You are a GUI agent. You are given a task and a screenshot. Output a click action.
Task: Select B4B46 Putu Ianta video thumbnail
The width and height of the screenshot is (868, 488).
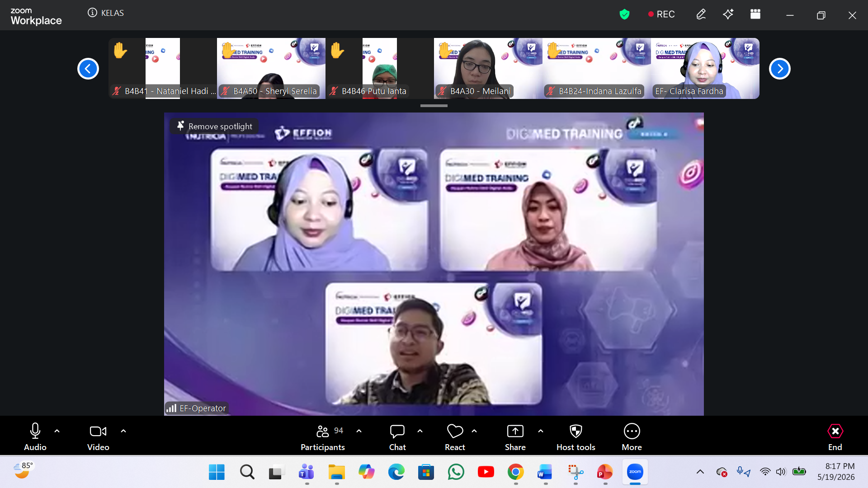(x=380, y=68)
